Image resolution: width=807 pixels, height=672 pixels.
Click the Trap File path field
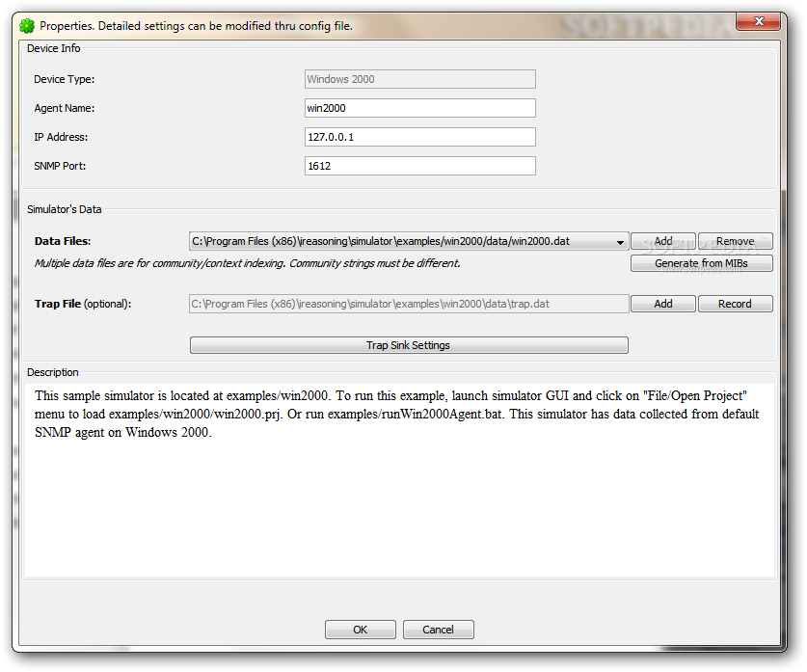(x=409, y=304)
